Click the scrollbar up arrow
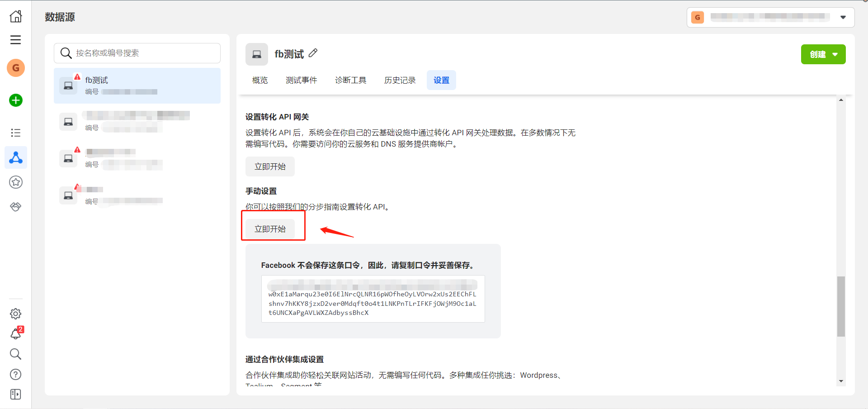This screenshot has width=868, height=409. click(x=841, y=100)
